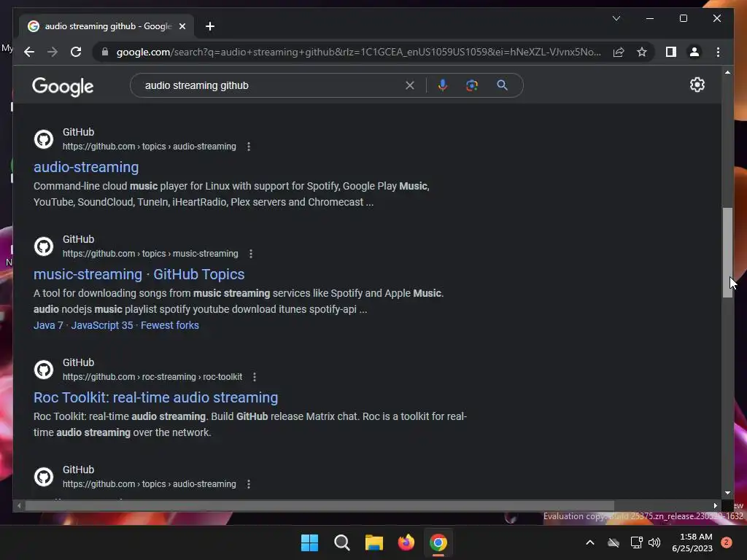
Task: Click the vertical scrollbar thumb
Action: 727,253
